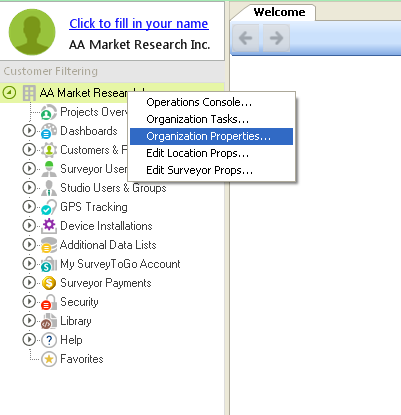
Task: Click the AA Market Research Inc. header text
Action: (140, 45)
